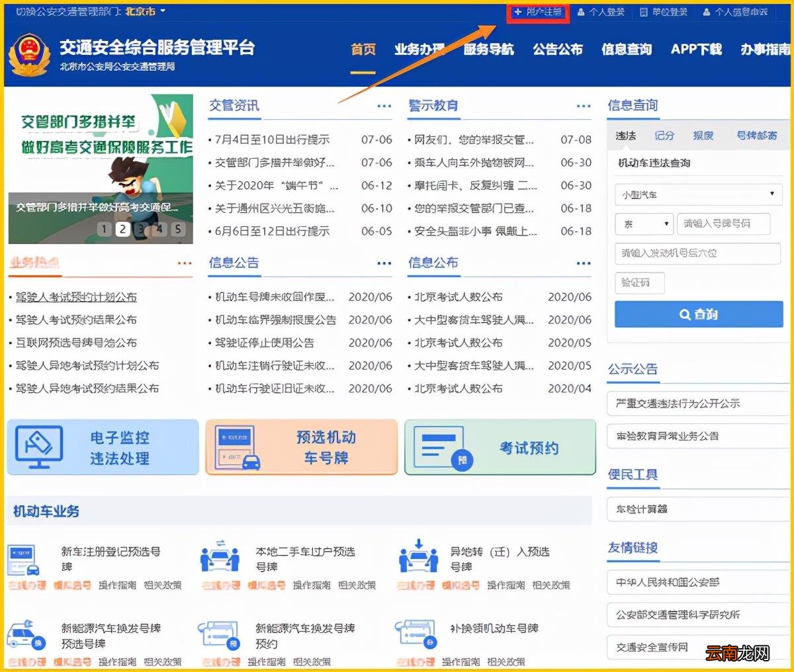This screenshot has height=672, width=794.
Task: Click the license plate number input field
Action: pos(723,224)
